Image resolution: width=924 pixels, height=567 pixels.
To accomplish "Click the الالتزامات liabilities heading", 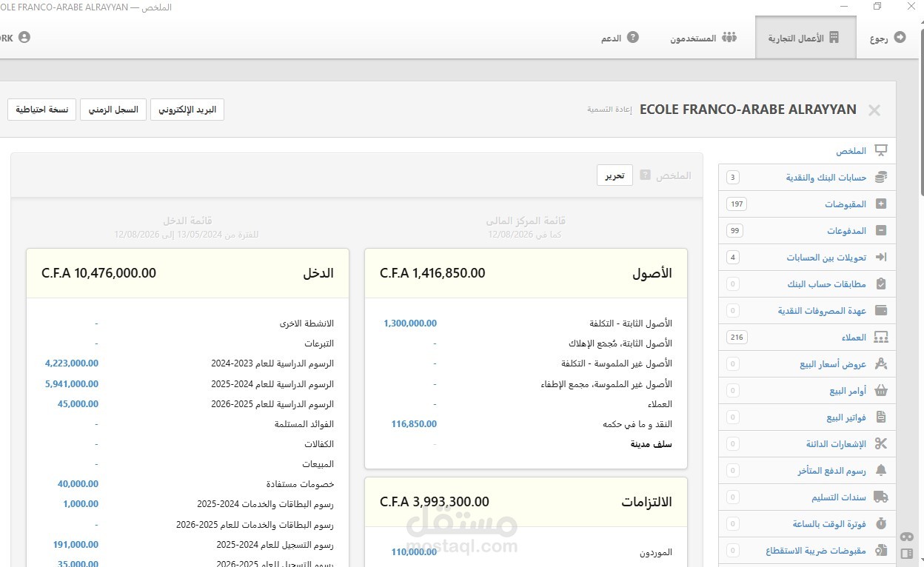I will 646,502.
